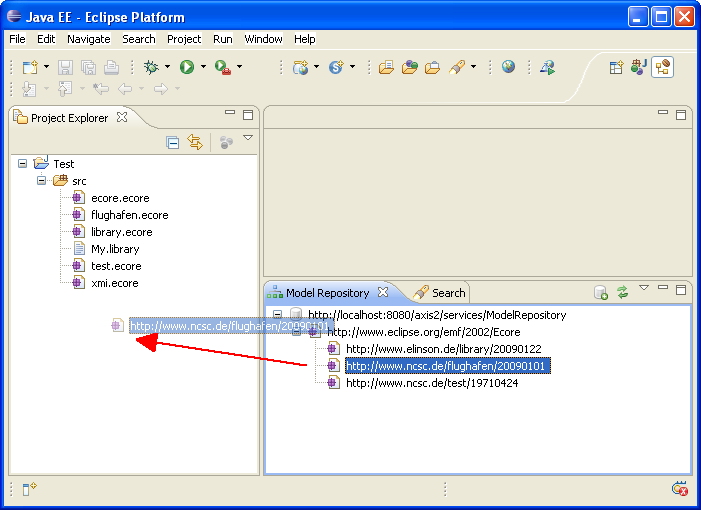Toggle Link with Editor in Project Explorer

[x=195, y=142]
